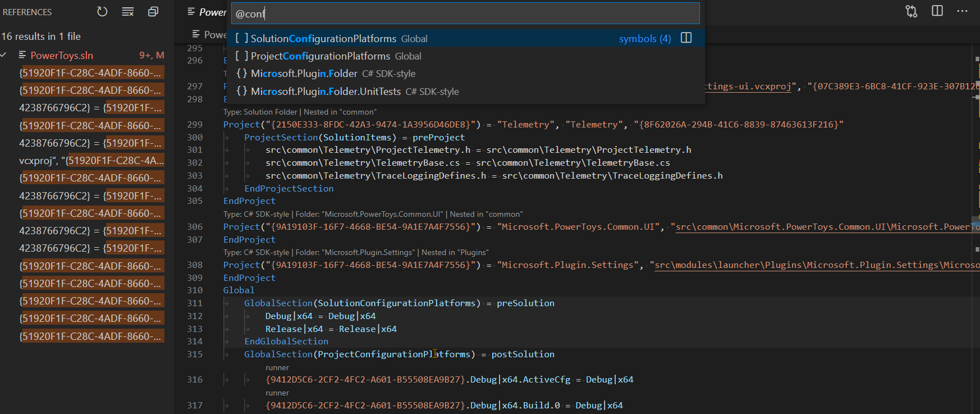Viewport: 980px width, 414px height.
Task: Click the Microsoft.Plugin.Settings folder code lens
Action: [x=356, y=252]
